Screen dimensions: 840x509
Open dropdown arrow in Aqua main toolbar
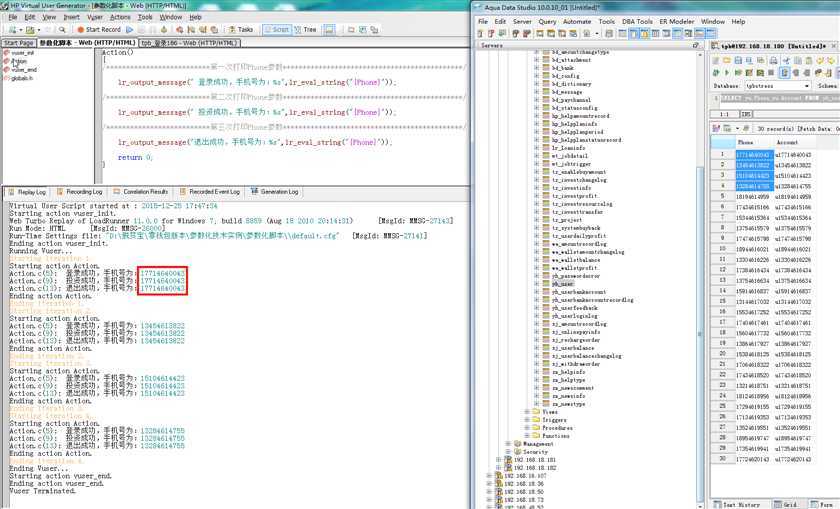click(597, 34)
